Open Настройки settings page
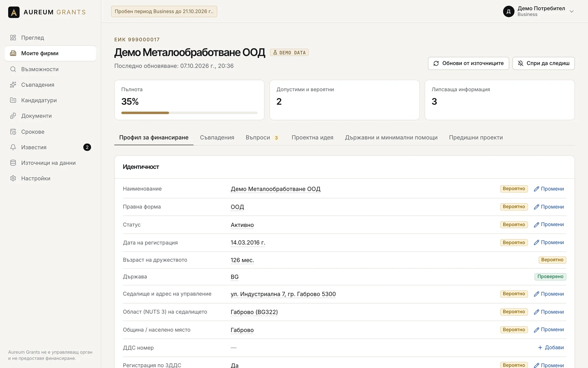588x368 pixels. 50,178
